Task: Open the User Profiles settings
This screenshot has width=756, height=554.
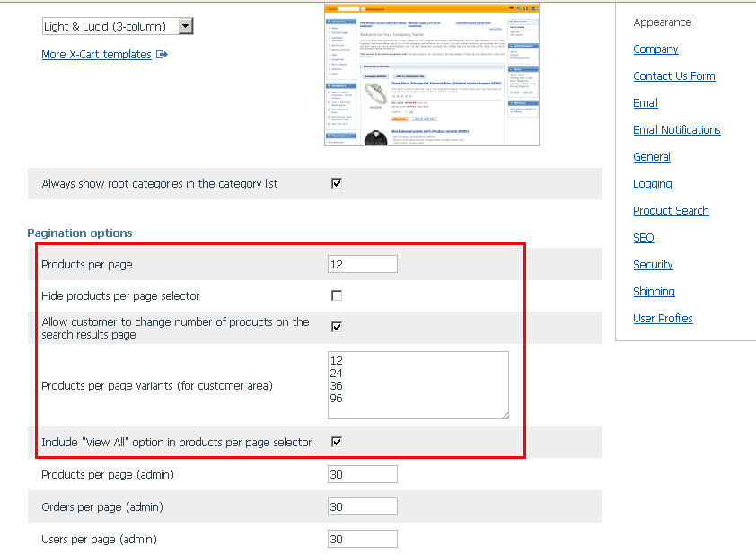Action: tap(663, 319)
